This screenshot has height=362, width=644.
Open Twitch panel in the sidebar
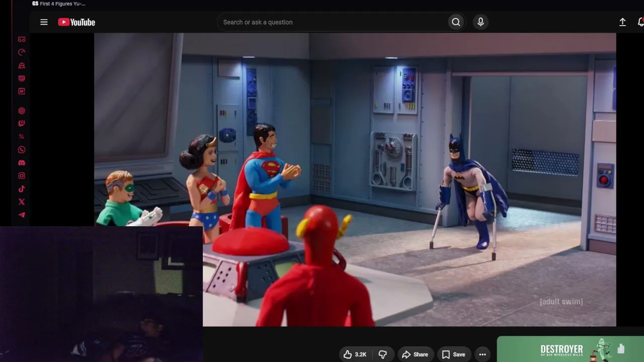coord(22,124)
